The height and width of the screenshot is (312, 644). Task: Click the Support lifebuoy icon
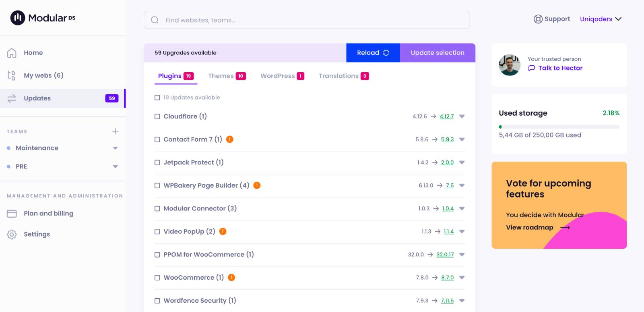538,19
